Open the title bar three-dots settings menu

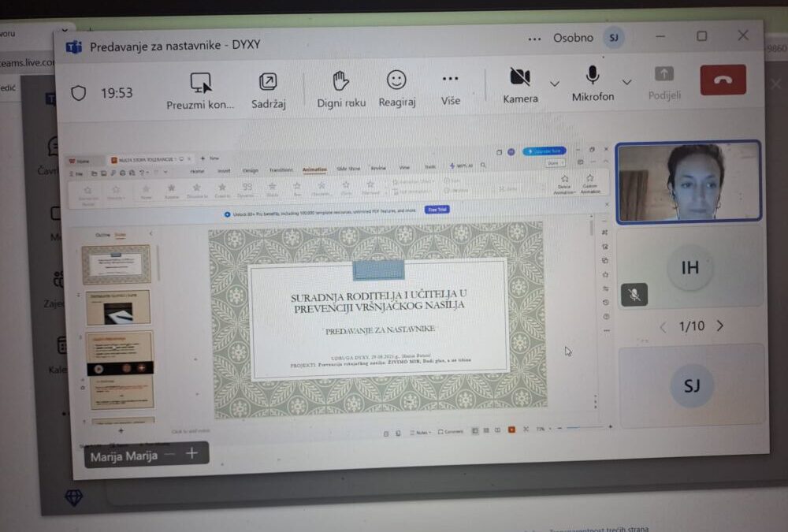[x=534, y=39]
